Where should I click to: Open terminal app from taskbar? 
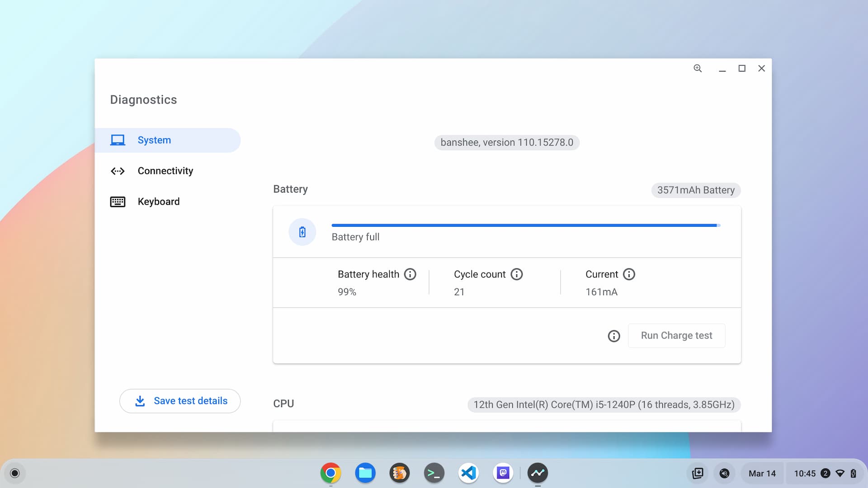[x=434, y=473]
